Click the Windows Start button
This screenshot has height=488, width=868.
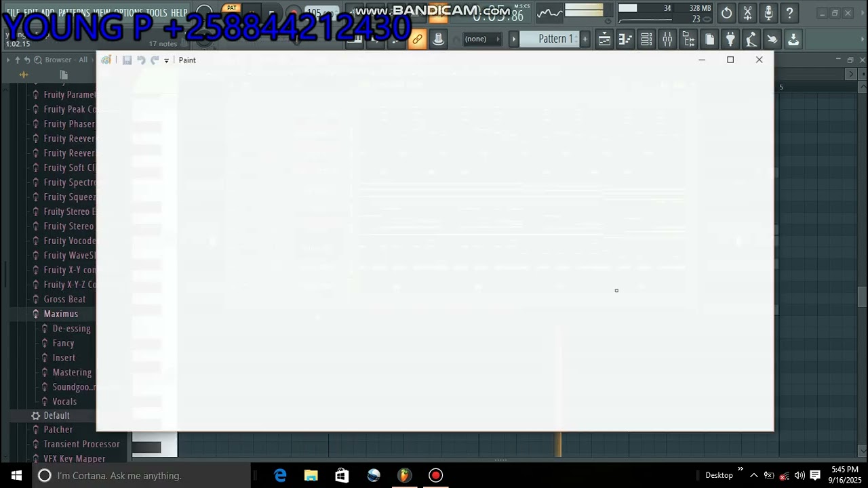(16, 476)
